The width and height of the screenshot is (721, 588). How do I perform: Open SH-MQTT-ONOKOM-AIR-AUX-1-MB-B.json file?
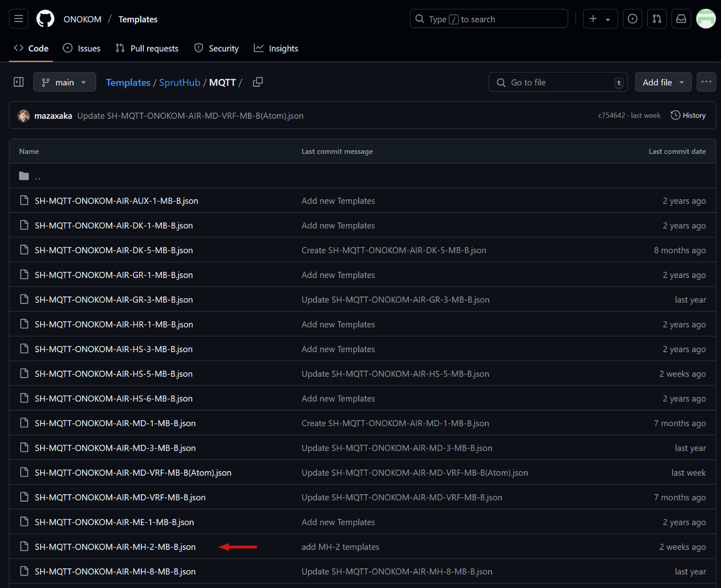(116, 201)
